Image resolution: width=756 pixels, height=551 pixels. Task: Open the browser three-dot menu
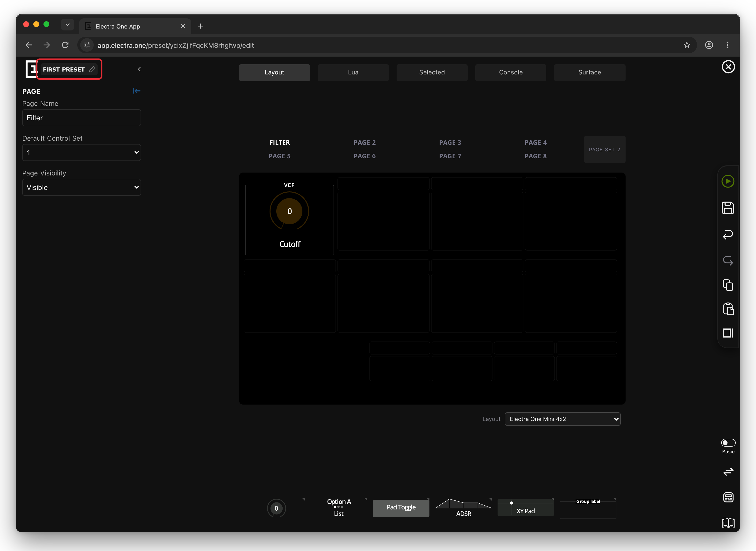pyautogui.click(x=727, y=45)
